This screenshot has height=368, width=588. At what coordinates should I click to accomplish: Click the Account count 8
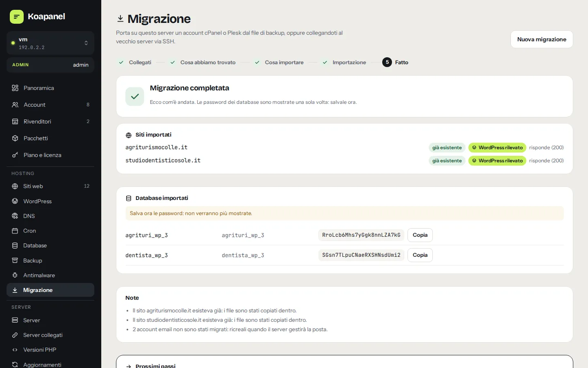click(88, 105)
